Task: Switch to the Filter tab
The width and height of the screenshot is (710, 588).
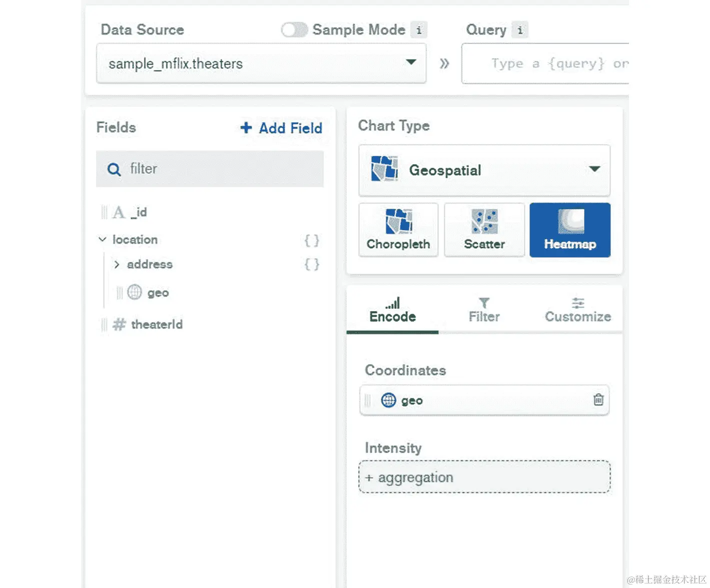Action: click(x=484, y=310)
